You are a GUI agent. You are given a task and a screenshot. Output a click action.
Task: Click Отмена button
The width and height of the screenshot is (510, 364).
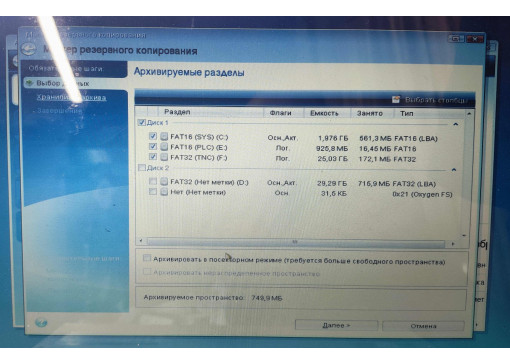(x=423, y=326)
